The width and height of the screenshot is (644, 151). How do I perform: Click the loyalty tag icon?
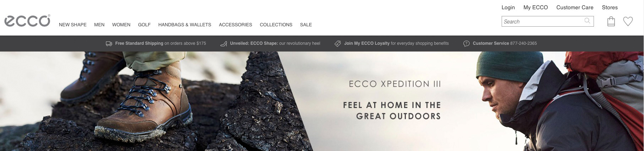point(338,44)
